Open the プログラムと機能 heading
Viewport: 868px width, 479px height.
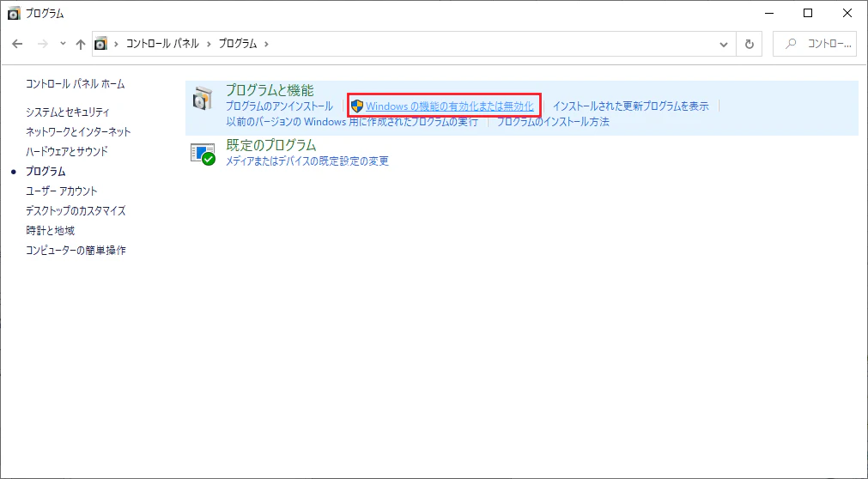[x=270, y=90]
